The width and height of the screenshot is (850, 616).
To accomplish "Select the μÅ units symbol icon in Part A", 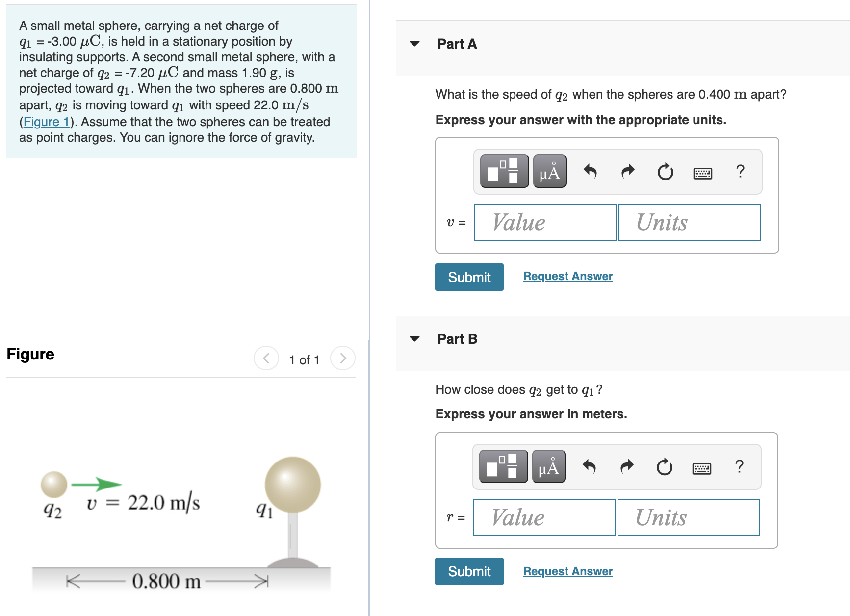I will (x=549, y=171).
